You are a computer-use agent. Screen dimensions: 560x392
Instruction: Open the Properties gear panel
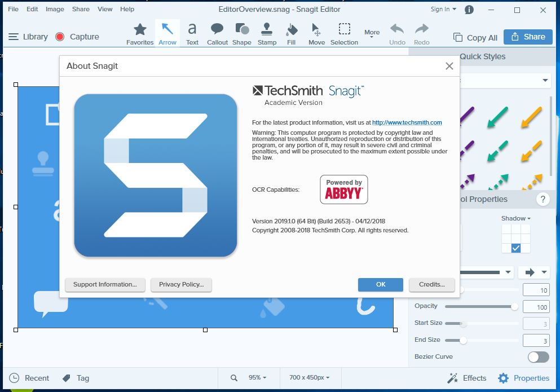point(523,378)
